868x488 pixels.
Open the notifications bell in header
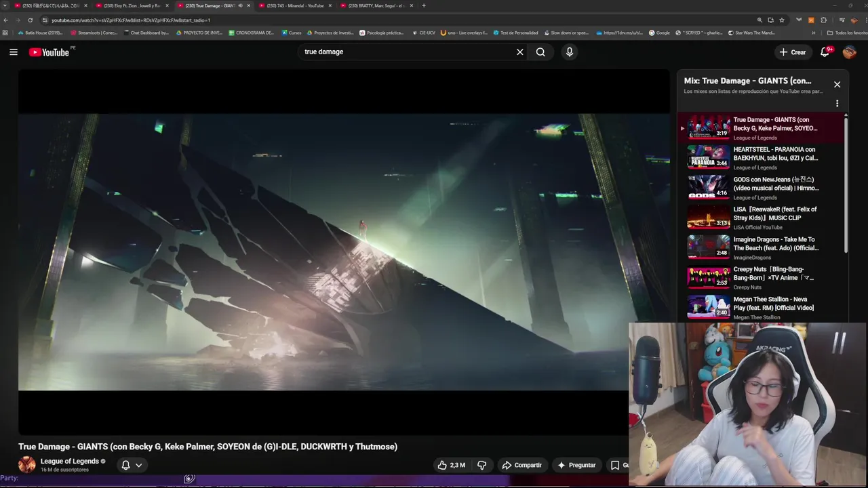coord(825,52)
